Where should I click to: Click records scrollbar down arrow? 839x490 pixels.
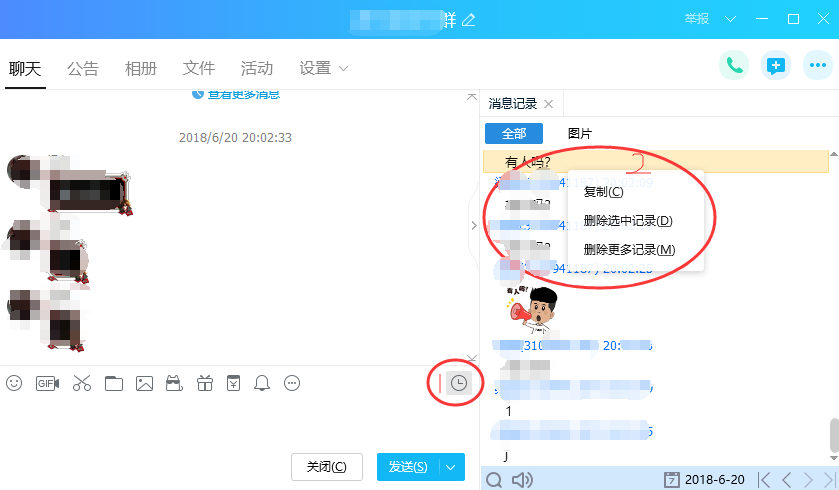tap(834, 458)
